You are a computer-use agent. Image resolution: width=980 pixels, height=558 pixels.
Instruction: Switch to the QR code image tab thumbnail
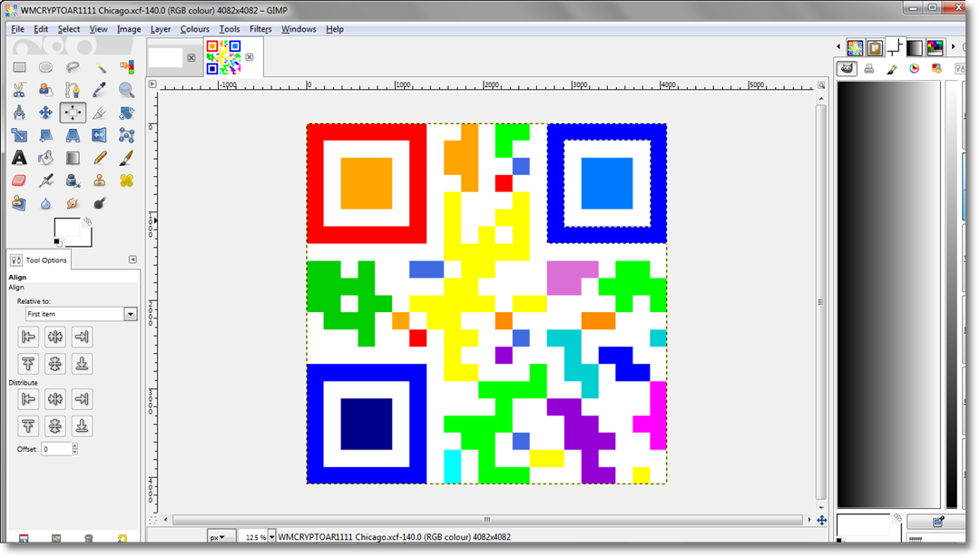point(224,57)
